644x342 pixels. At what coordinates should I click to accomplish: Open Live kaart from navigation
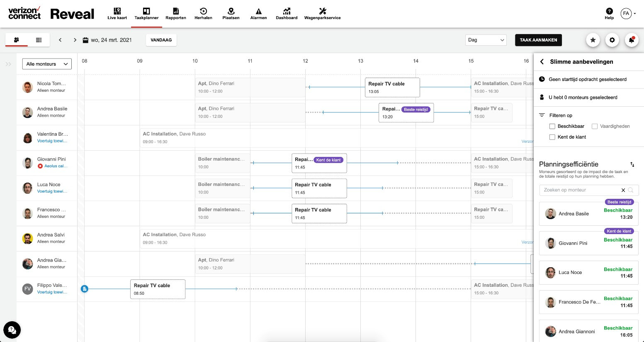click(117, 14)
